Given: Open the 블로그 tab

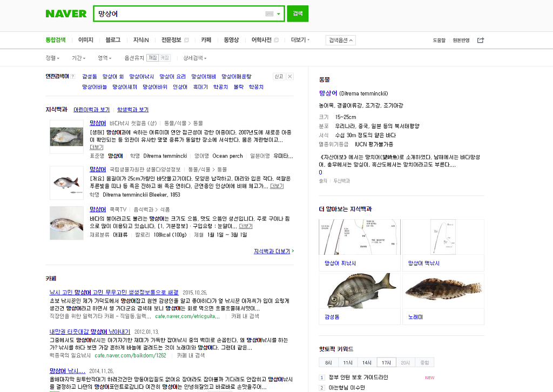Looking at the screenshot, I should (x=113, y=40).
